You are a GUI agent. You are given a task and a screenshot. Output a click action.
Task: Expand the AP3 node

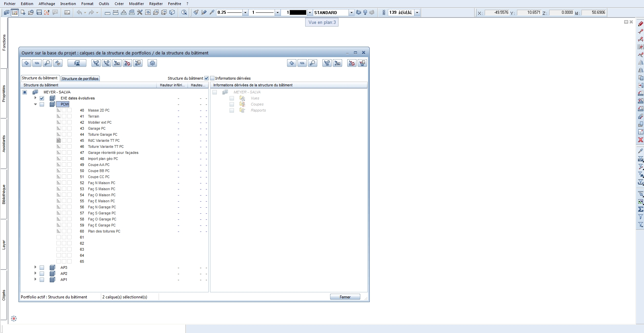point(35,267)
